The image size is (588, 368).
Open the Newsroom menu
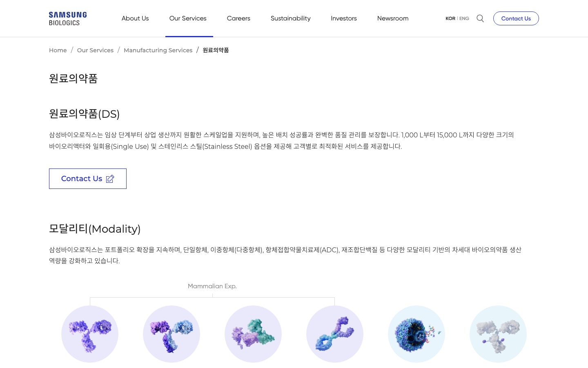tap(393, 18)
